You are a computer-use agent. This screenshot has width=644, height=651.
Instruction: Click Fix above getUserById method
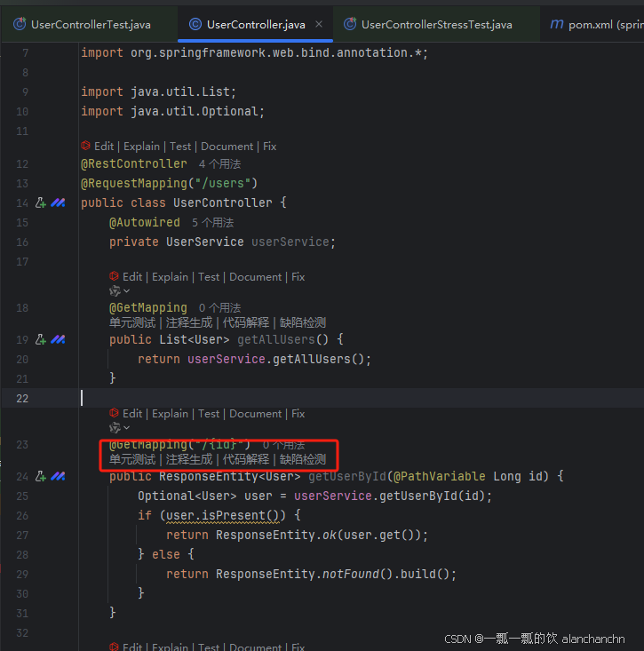pos(298,414)
